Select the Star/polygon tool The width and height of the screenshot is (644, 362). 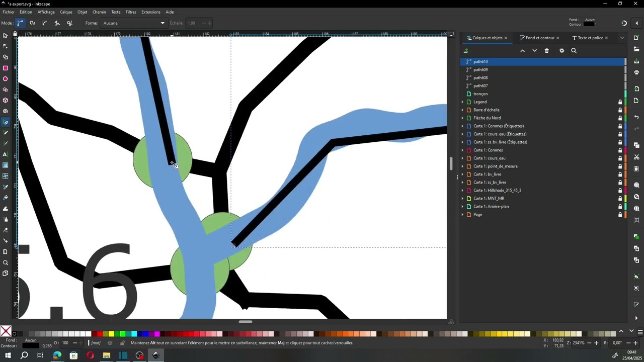(5, 89)
